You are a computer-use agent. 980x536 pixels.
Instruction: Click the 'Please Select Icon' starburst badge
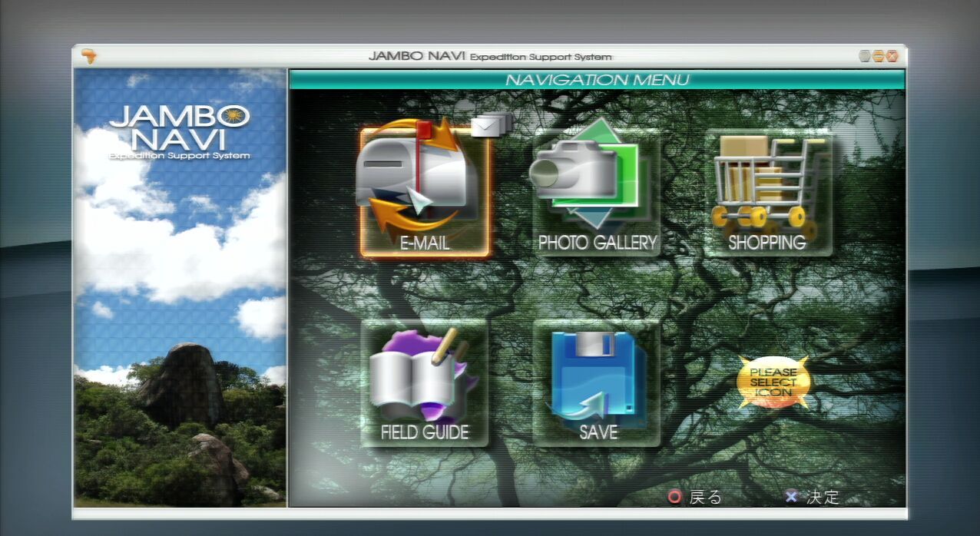tap(772, 382)
